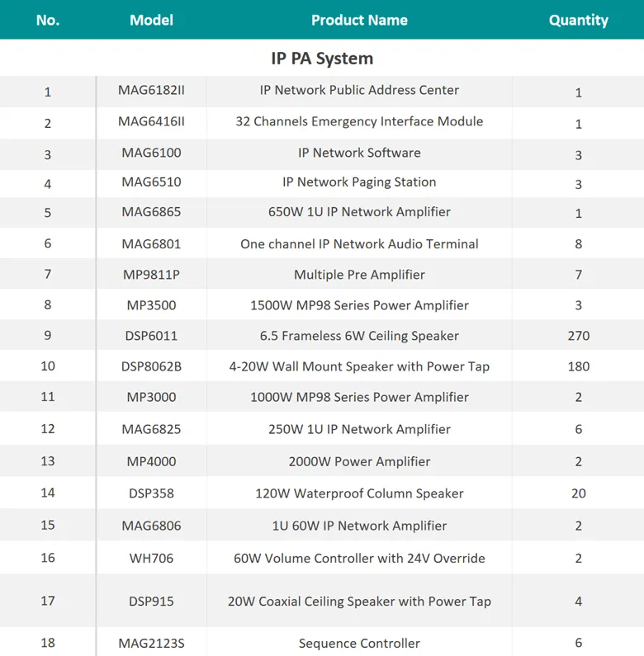The width and height of the screenshot is (644, 656).
Task: Select '20W Coaxial Ceiling Speaker with Power Tap'
Action: coord(359,602)
